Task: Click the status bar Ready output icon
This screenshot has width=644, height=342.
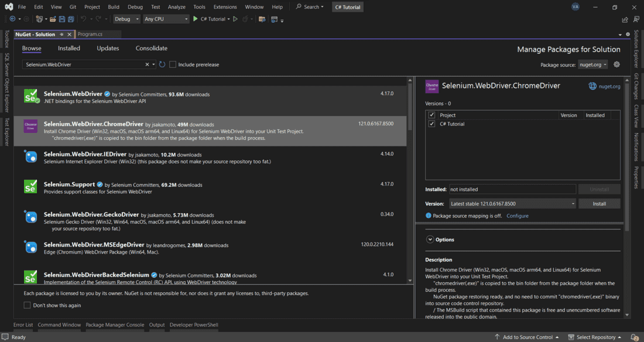Action: click(5, 337)
